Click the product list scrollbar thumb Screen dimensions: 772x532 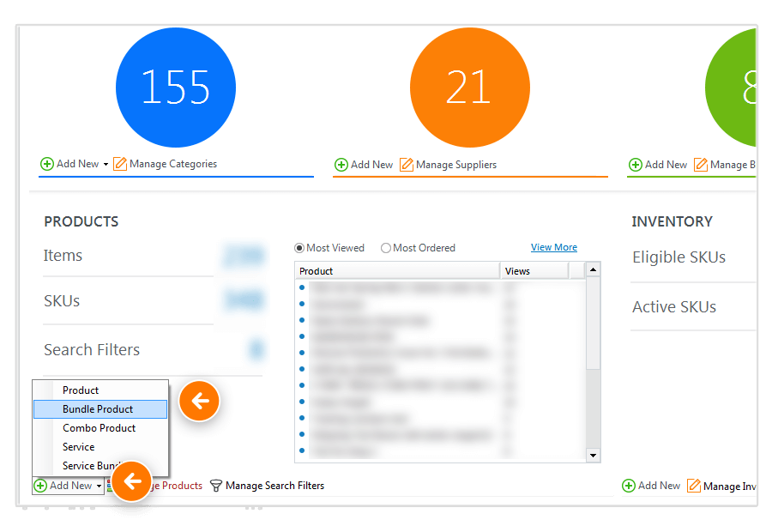tap(593, 323)
